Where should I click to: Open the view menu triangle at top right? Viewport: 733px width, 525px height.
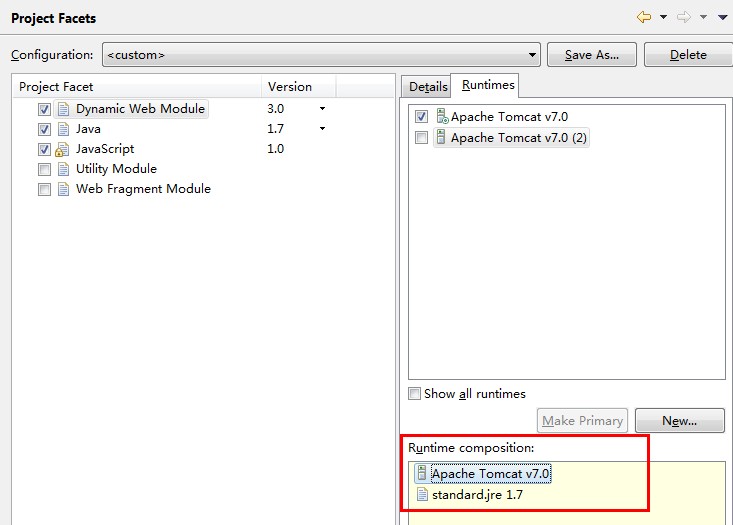723,17
